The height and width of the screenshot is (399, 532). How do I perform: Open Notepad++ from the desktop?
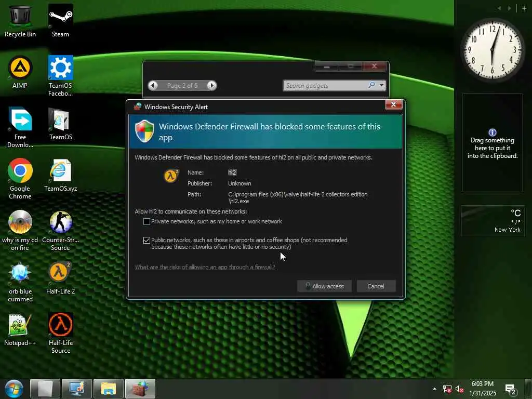coord(20,330)
